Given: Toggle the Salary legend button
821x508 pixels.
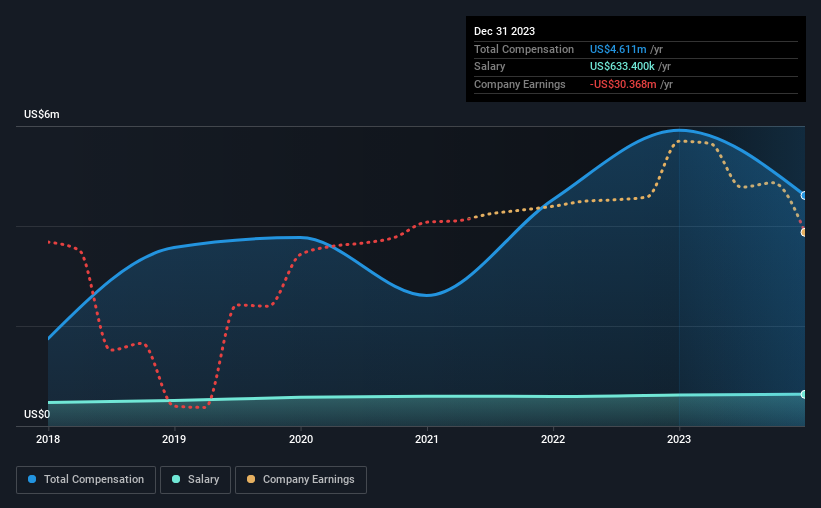Looking at the screenshot, I should coord(195,480).
